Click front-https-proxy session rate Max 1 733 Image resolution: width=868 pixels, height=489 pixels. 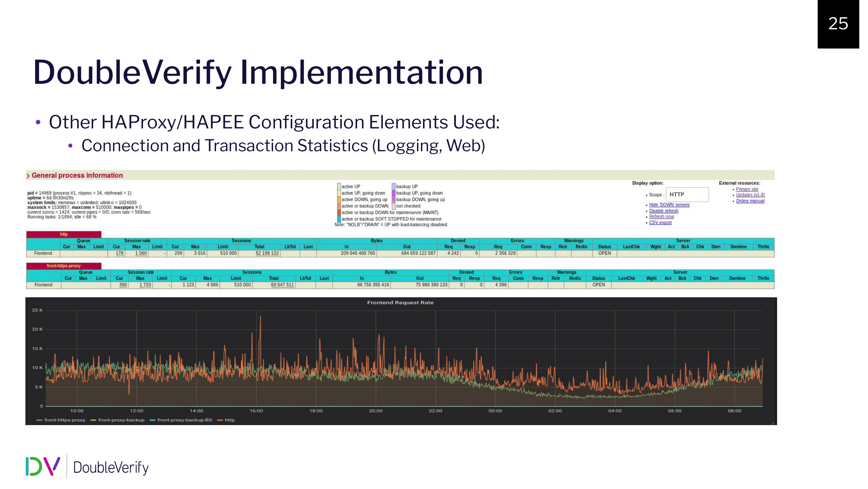[x=145, y=285]
